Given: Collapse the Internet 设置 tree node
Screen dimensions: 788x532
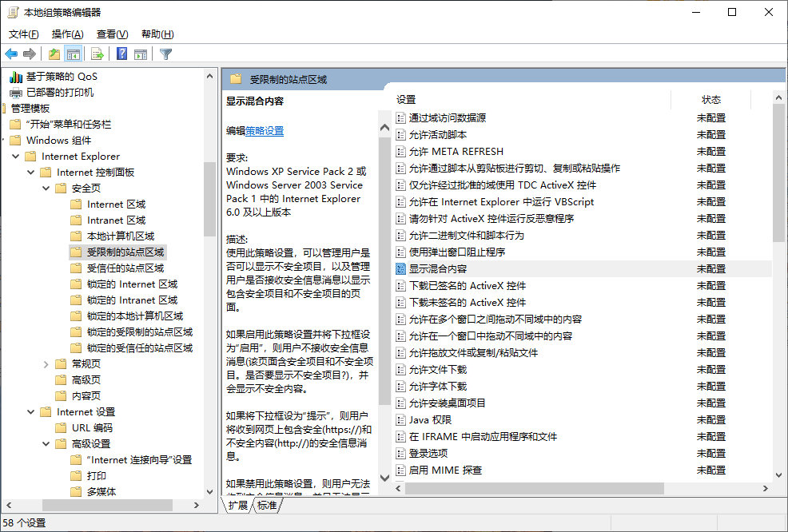Looking at the screenshot, I should pos(30,412).
